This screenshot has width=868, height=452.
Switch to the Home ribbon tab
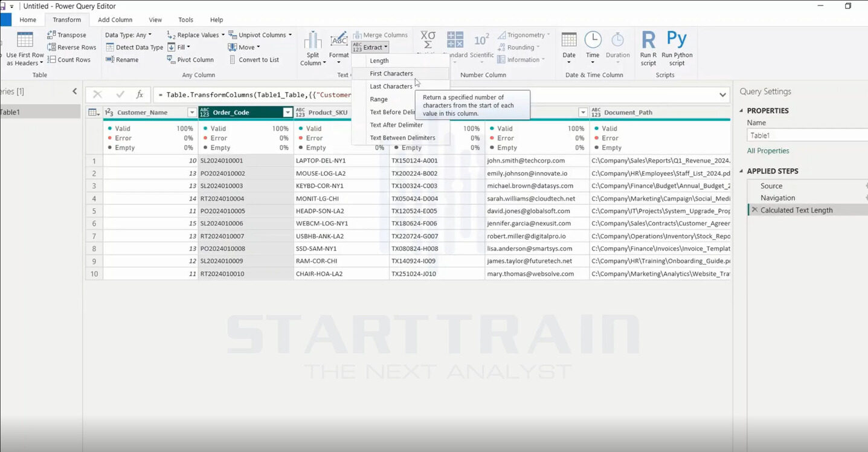pyautogui.click(x=28, y=20)
